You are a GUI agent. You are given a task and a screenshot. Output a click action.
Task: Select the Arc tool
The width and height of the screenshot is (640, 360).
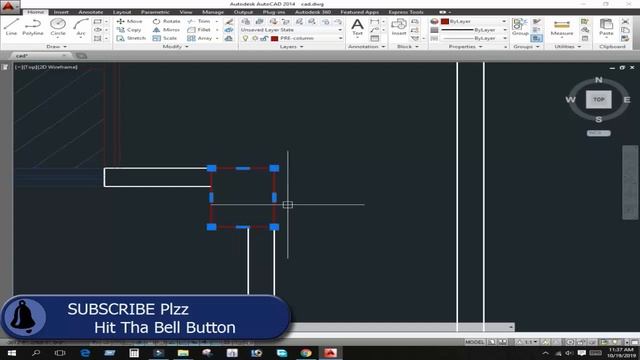tap(81, 27)
